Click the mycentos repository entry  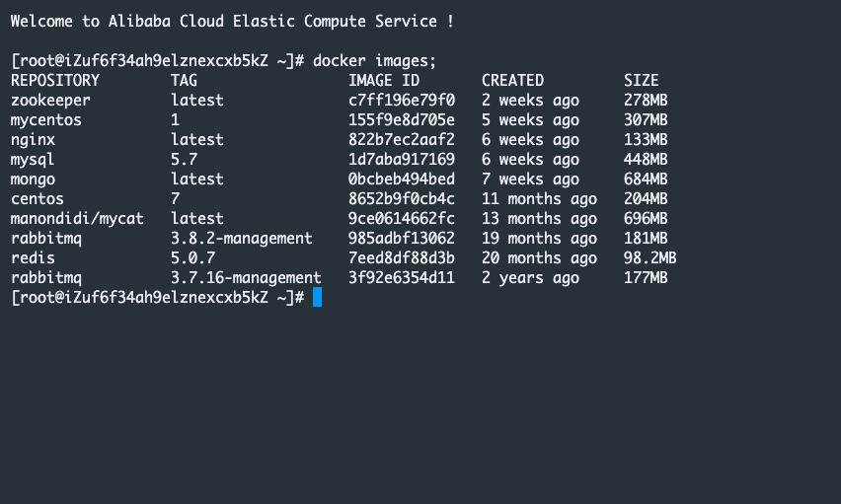46,119
